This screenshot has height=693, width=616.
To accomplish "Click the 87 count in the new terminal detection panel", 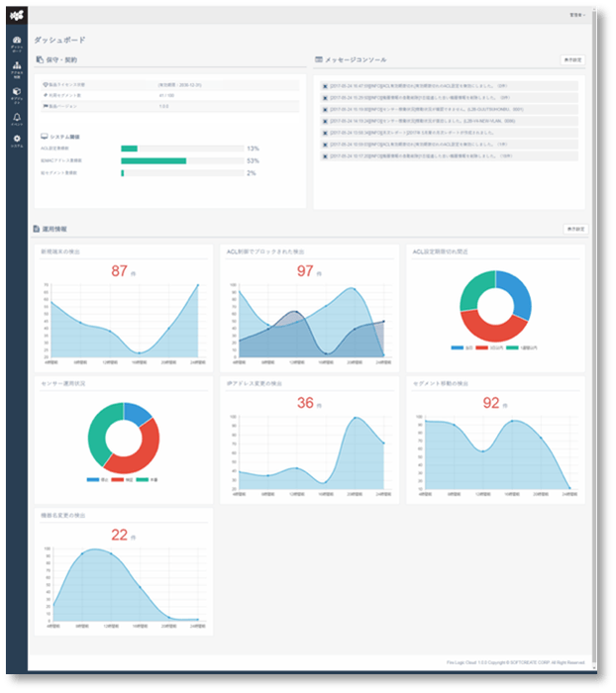I will click(120, 271).
